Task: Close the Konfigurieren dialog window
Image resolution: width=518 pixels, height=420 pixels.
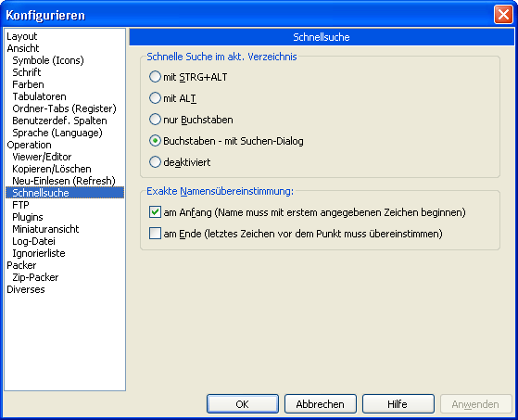Action: [503, 15]
